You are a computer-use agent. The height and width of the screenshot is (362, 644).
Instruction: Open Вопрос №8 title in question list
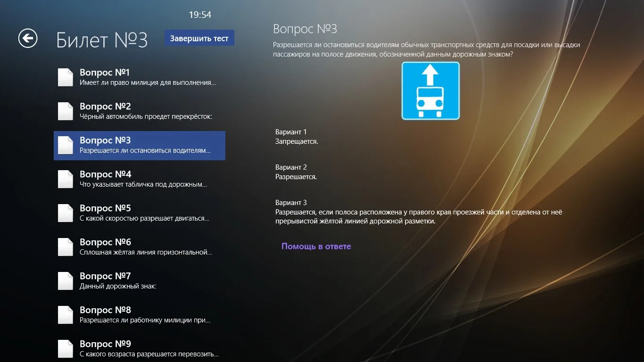point(105,310)
